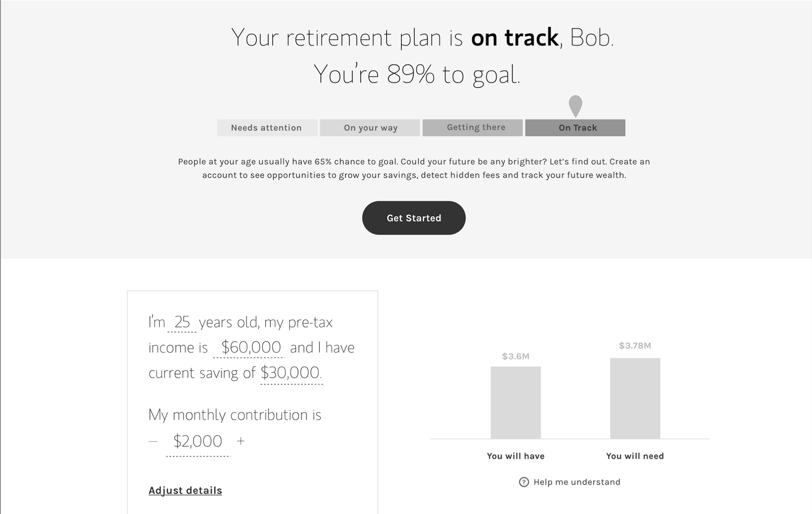Click the $3.6M value label
The height and width of the screenshot is (514, 812).
[516, 356]
